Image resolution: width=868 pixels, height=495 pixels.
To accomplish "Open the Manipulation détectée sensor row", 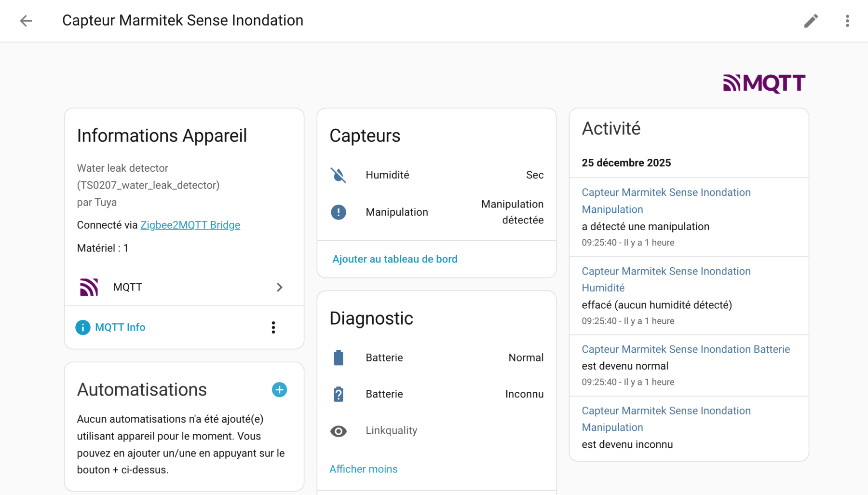I will [436, 212].
